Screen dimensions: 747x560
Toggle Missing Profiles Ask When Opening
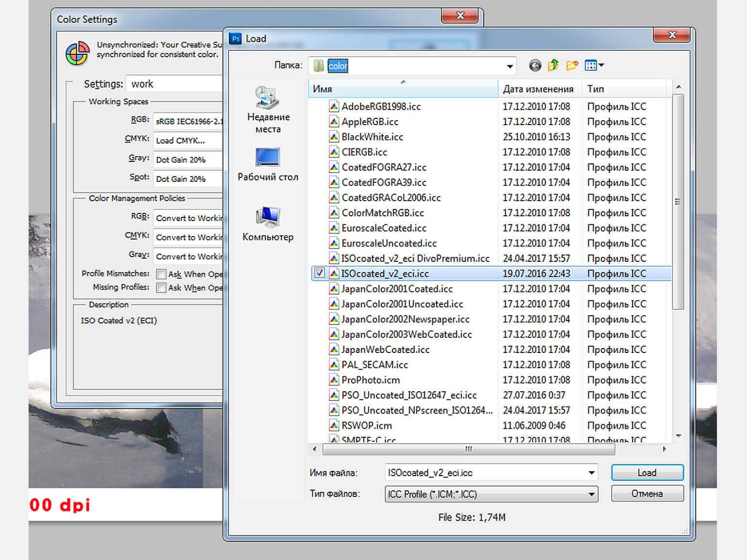tap(162, 288)
